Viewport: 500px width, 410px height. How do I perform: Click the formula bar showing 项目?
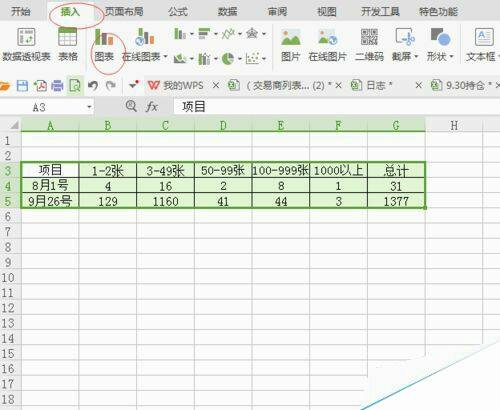coord(337,107)
